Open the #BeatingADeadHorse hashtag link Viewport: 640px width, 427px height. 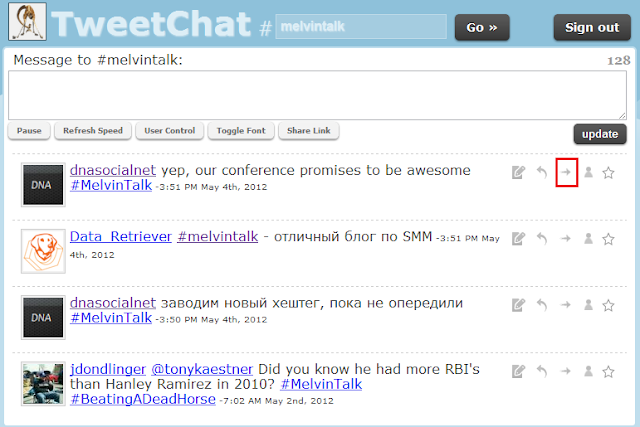coord(143,399)
